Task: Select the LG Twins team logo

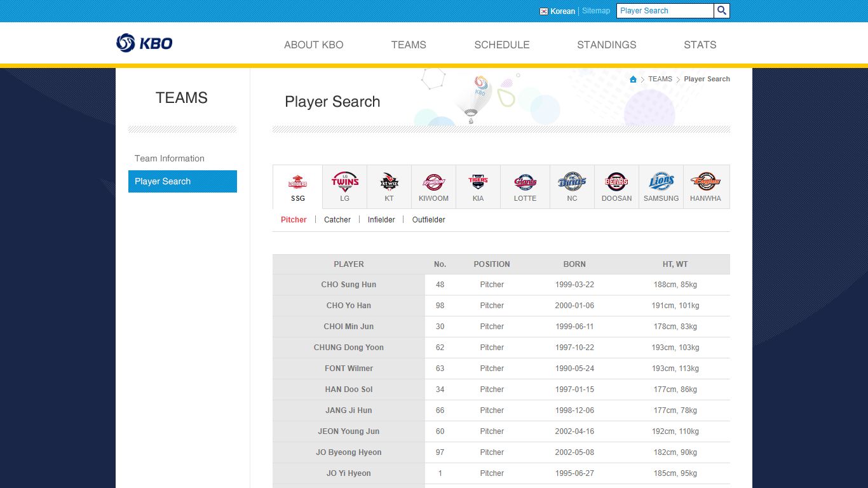Action: [x=345, y=182]
